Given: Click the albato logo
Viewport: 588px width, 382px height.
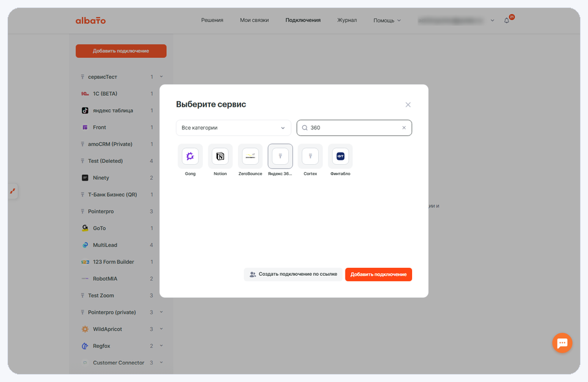Looking at the screenshot, I should pyautogui.click(x=91, y=21).
